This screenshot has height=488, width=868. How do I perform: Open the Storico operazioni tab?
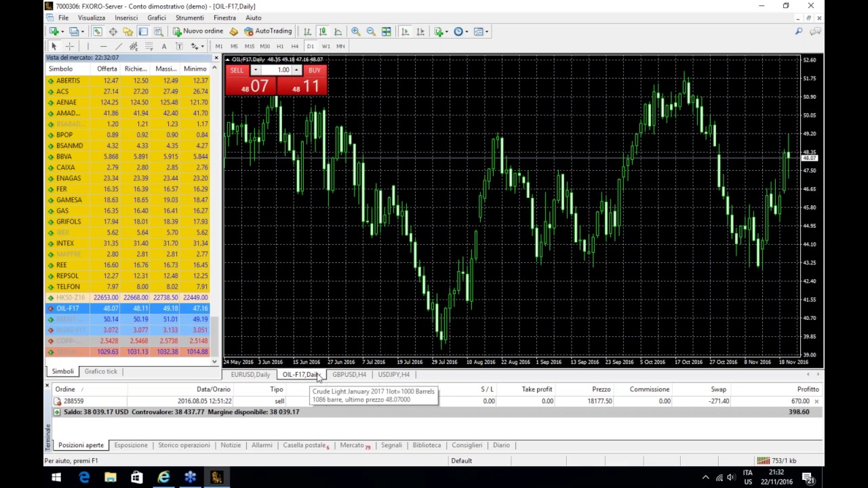(184, 445)
